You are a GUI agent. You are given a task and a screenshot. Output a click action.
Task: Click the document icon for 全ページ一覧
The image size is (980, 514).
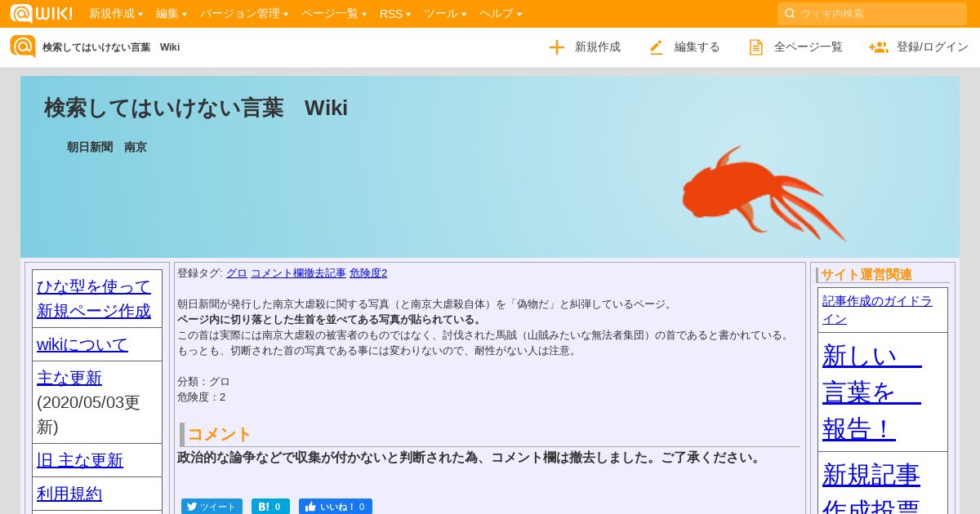756,47
